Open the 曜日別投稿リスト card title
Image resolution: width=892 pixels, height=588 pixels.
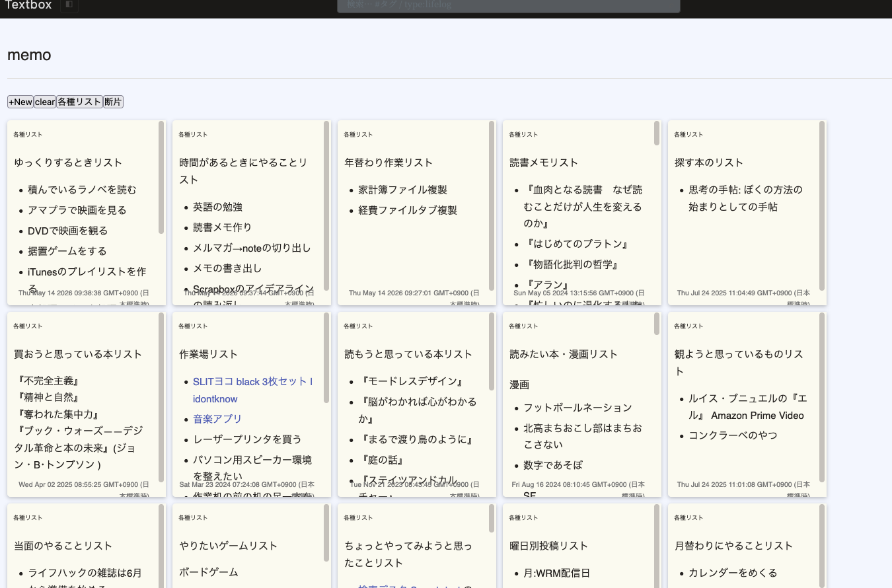click(x=548, y=546)
